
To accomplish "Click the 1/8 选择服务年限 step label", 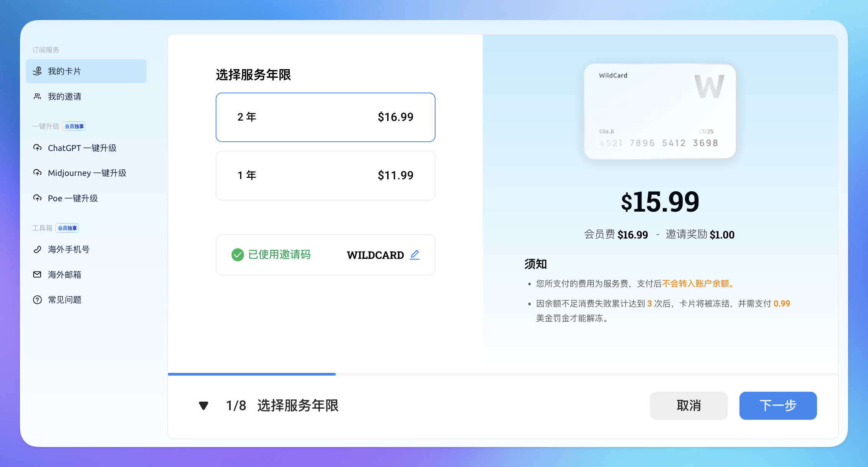I will [282, 406].
